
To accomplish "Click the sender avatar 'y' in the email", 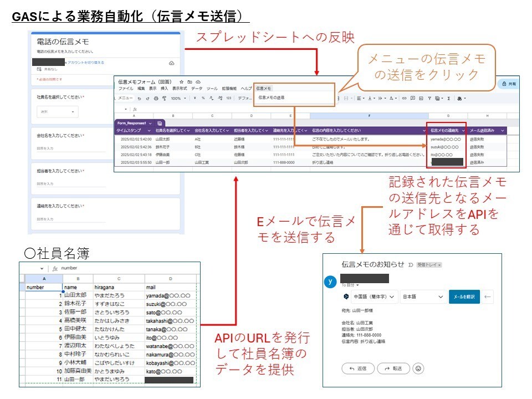I will [330, 282].
